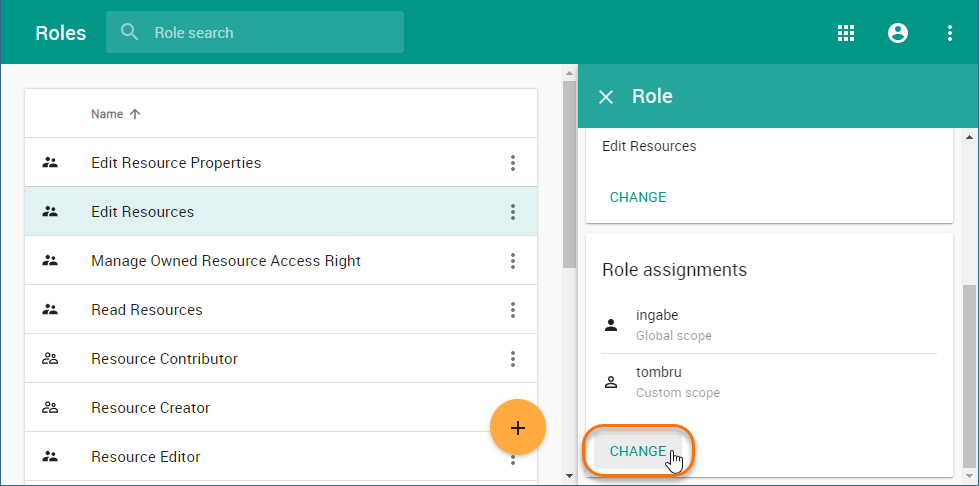
Task: Open actions menu for Read Resources
Action: (513, 310)
